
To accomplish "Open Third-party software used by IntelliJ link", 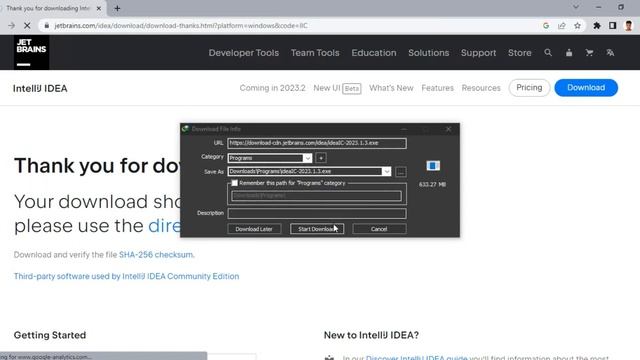I will 127,276.
